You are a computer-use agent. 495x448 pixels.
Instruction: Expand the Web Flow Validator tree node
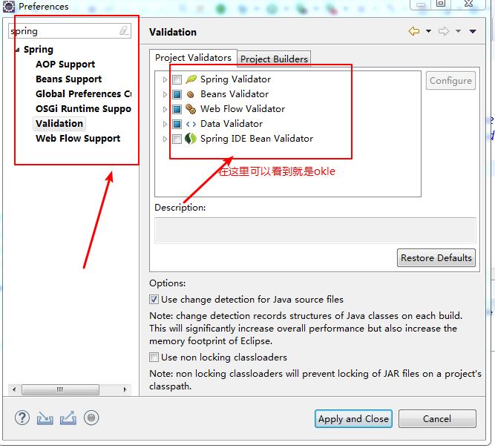[x=165, y=109]
